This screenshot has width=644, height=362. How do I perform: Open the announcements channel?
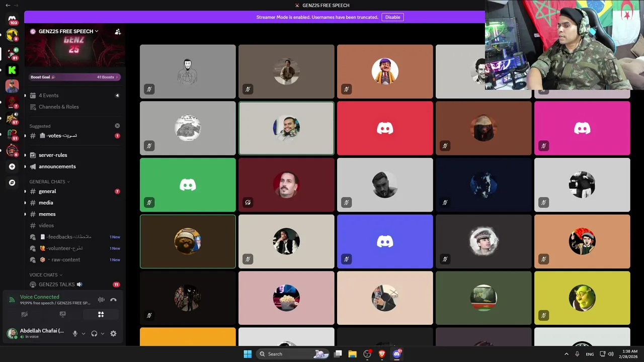[75, 166]
